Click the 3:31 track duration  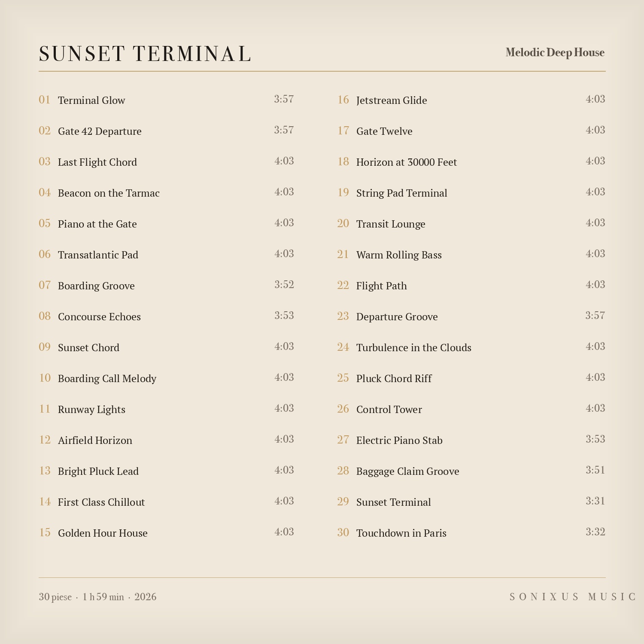coord(595,501)
